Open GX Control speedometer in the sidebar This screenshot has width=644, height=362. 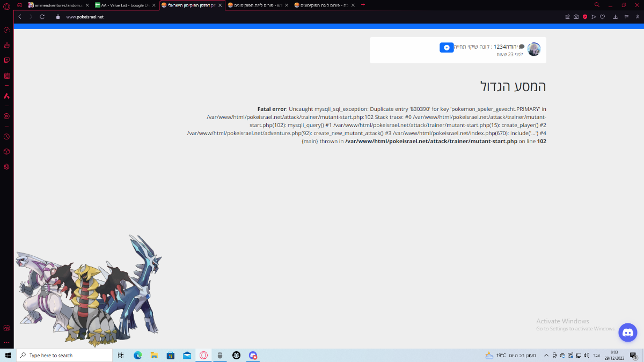6,29
